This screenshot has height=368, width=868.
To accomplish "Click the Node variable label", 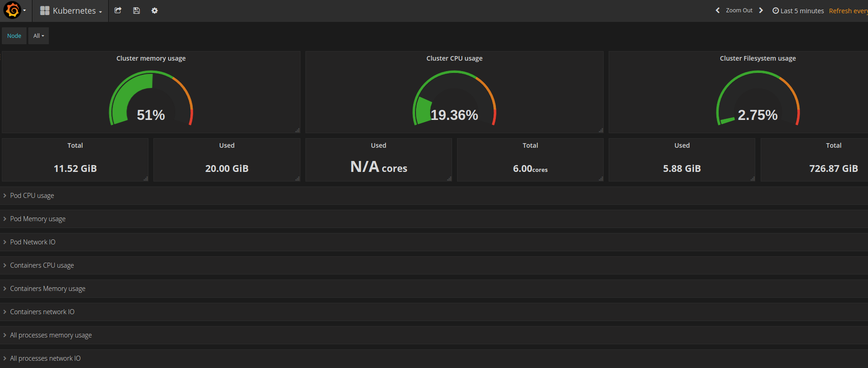I will pyautogui.click(x=14, y=36).
